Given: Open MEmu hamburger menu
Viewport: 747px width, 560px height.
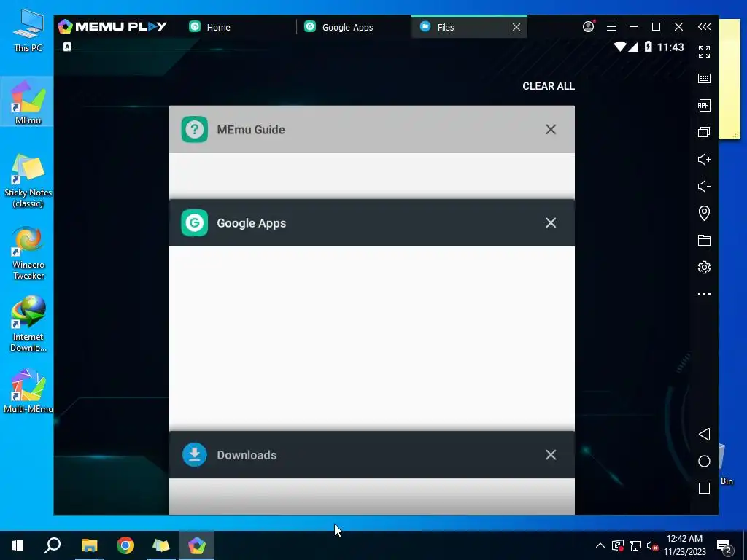Looking at the screenshot, I should pos(611,27).
